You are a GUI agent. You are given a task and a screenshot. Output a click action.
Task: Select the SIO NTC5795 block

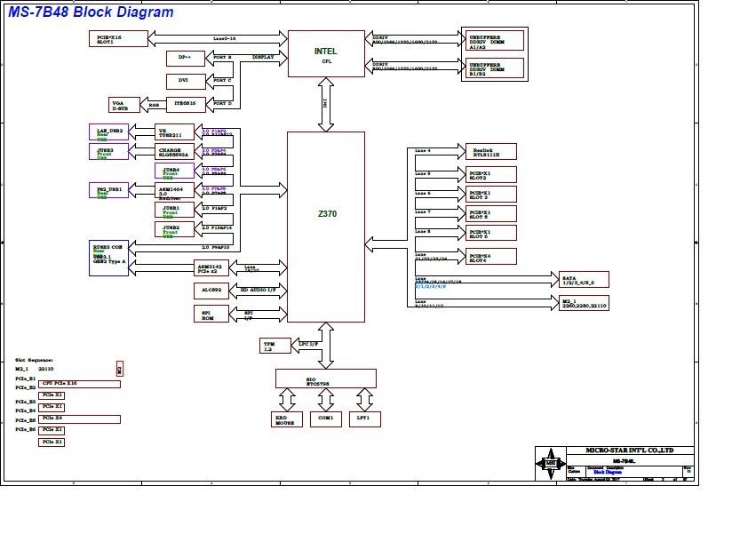click(x=325, y=378)
